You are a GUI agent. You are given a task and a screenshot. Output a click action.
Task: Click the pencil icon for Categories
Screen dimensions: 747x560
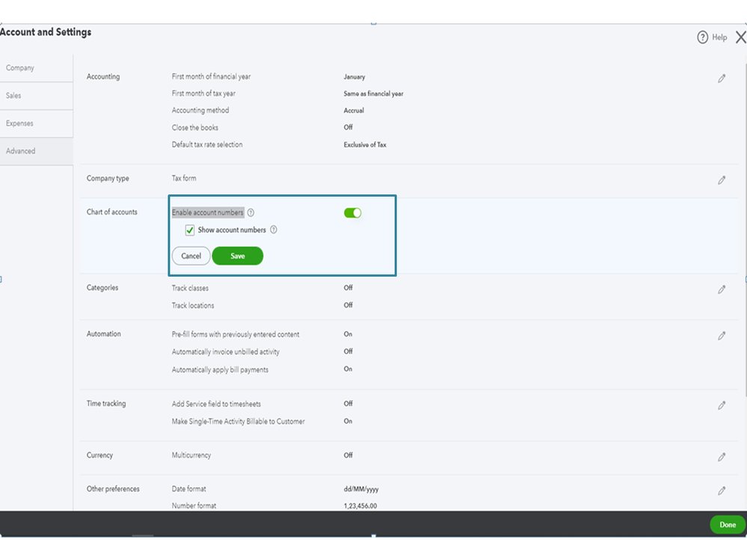[722, 289]
